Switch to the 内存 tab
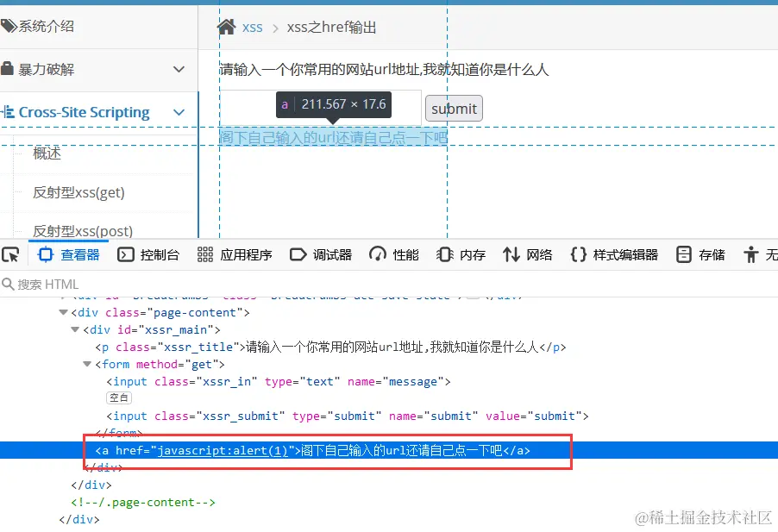 click(461, 255)
